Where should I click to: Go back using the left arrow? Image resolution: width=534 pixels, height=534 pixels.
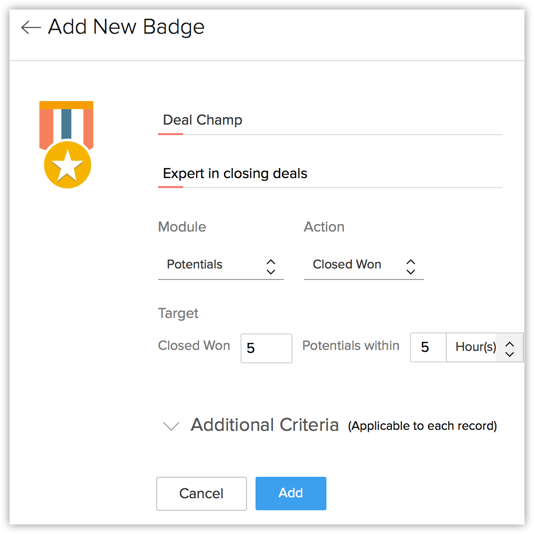point(31,27)
